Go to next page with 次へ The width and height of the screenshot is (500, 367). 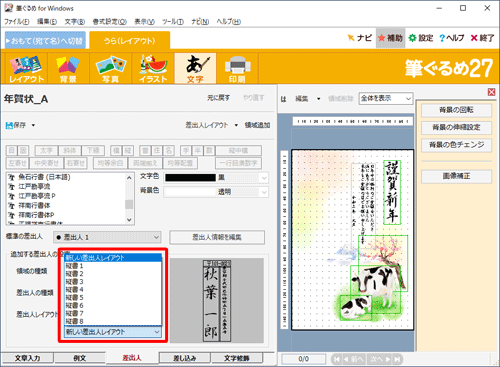(380, 359)
